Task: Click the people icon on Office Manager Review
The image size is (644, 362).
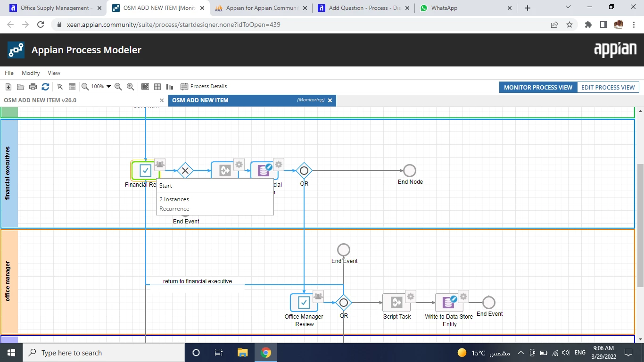Action: [318, 296]
